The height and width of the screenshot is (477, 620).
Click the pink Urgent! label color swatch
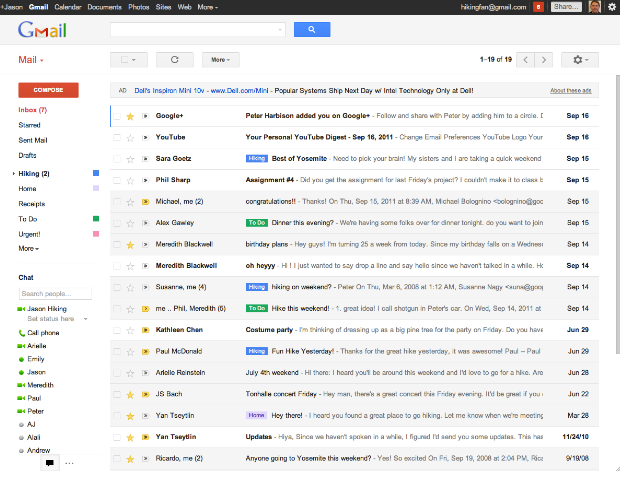[96, 234]
